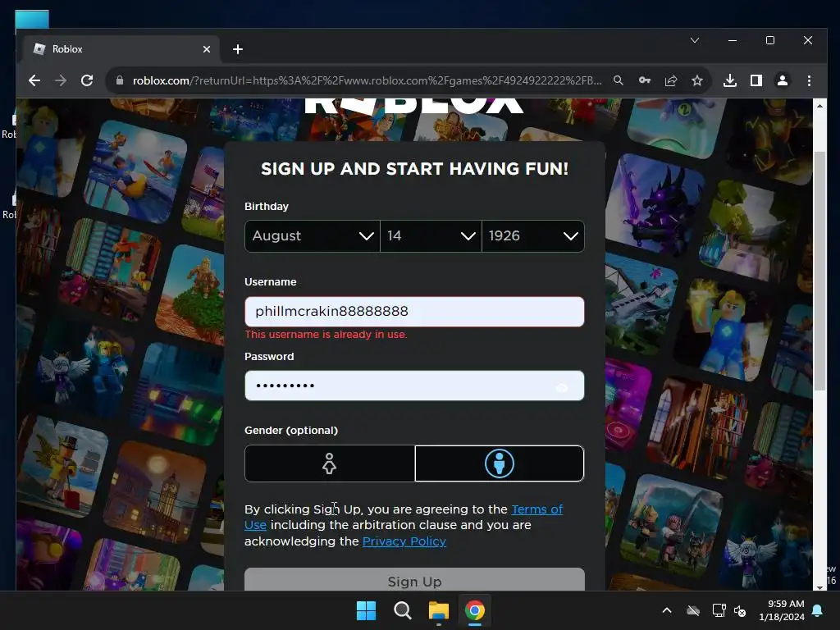Open the birthday month dropdown August

coord(313,235)
